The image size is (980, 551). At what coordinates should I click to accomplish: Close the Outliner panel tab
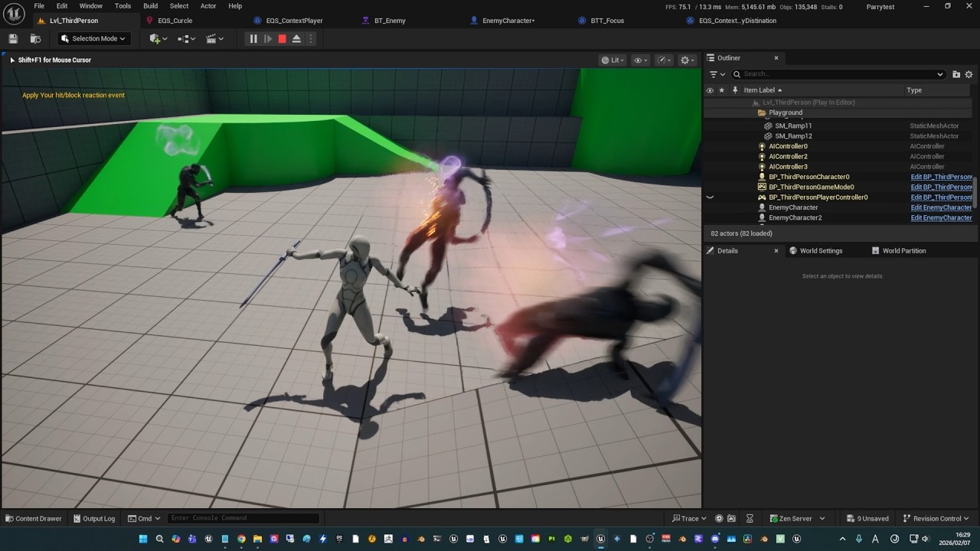[776, 58]
